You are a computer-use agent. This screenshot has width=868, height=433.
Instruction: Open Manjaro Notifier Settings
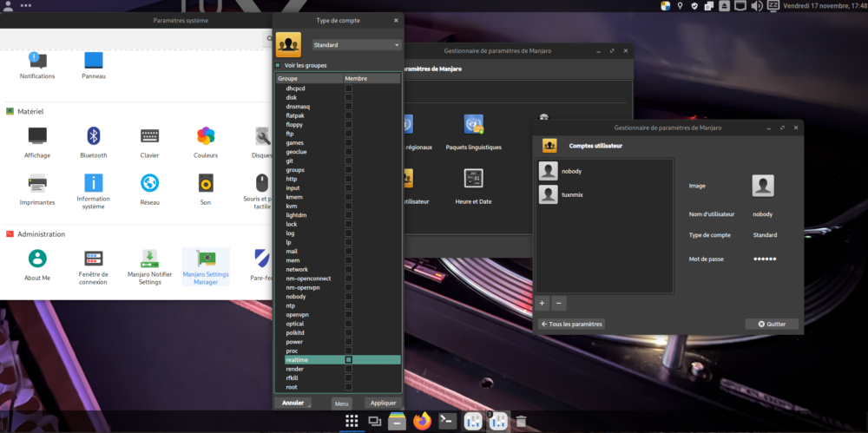149,258
